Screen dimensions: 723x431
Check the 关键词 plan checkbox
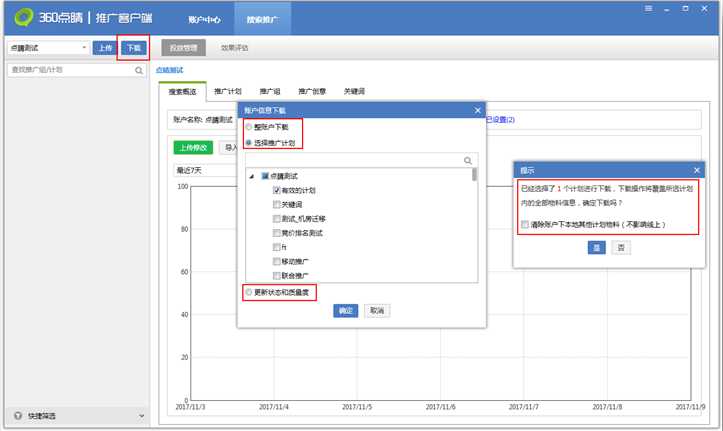(x=277, y=204)
